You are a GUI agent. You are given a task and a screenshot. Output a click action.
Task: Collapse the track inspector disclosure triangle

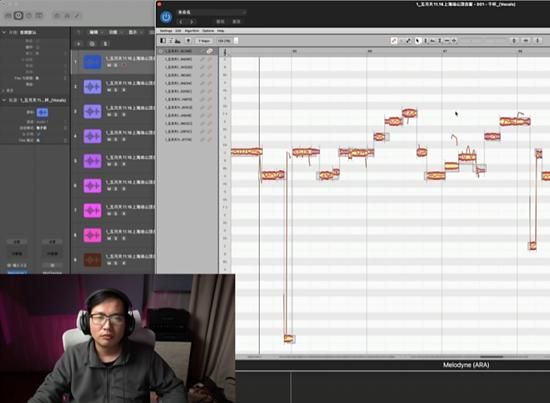point(4,100)
